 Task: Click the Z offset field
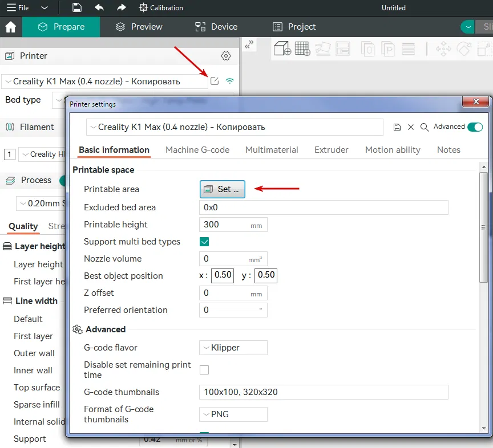(x=233, y=293)
